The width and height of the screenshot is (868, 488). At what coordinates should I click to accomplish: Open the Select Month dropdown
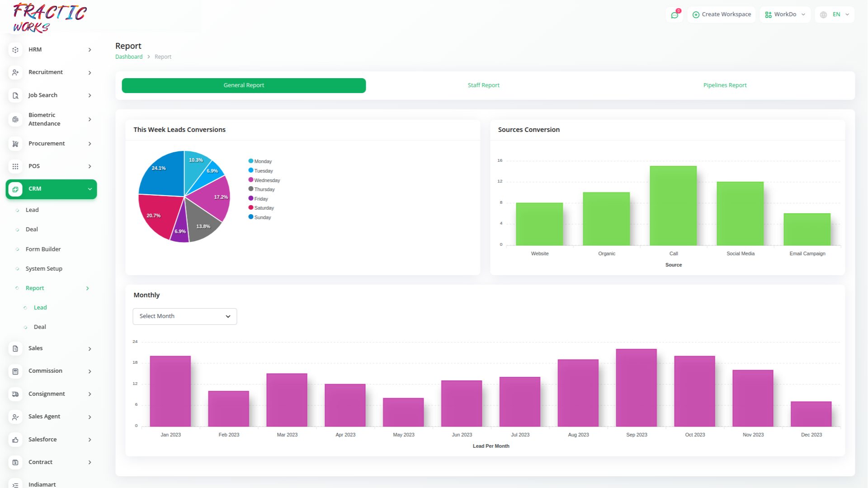click(184, 316)
